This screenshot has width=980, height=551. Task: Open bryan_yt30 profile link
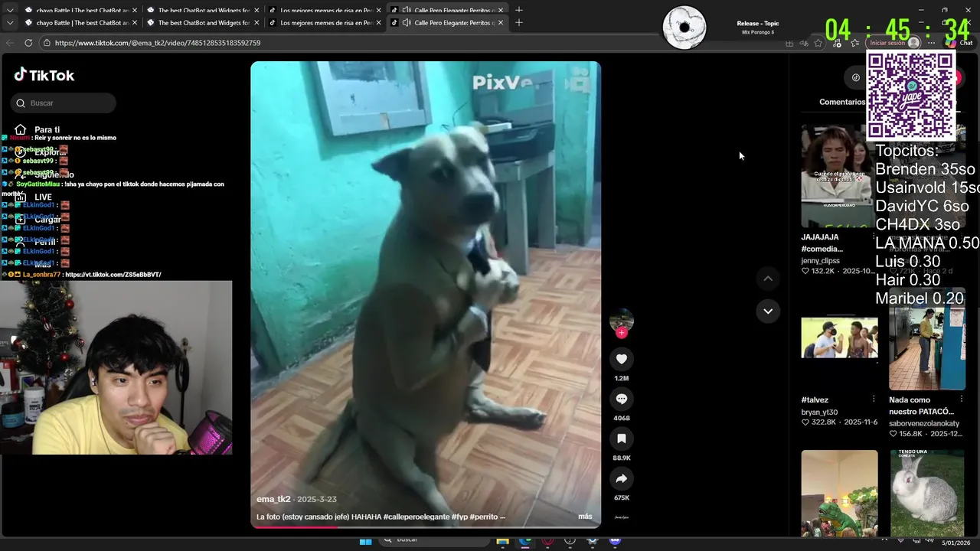[819, 412]
